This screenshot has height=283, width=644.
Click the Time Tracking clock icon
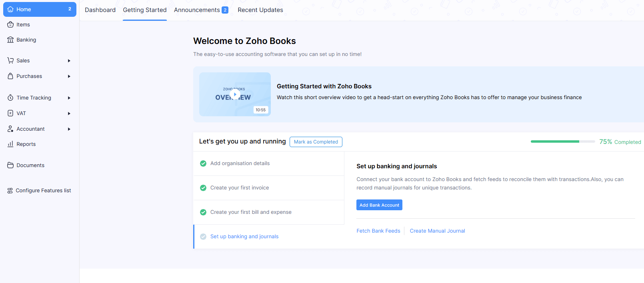10,98
